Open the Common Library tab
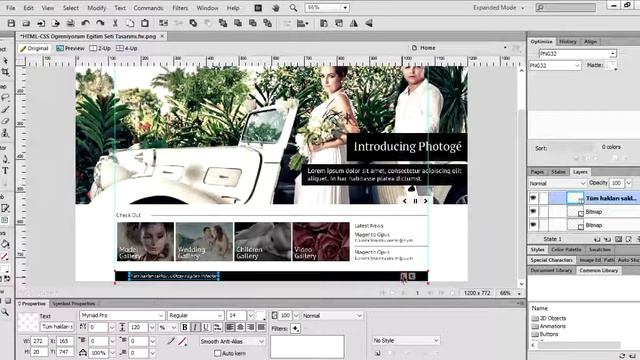 598,270
